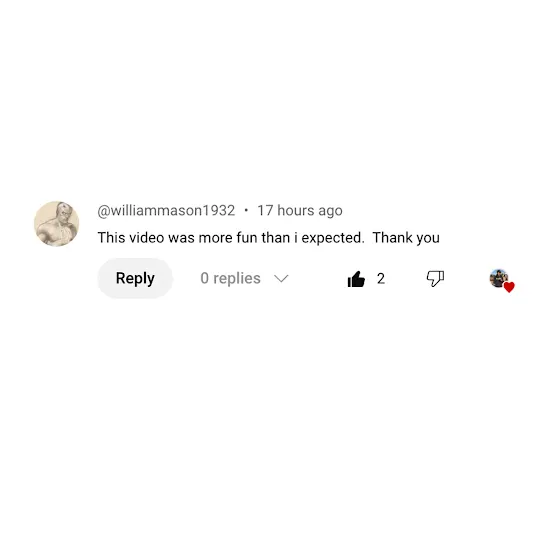Tap the filled black thumb icon next to 2
This screenshot has height=560, width=560.
coord(356,279)
